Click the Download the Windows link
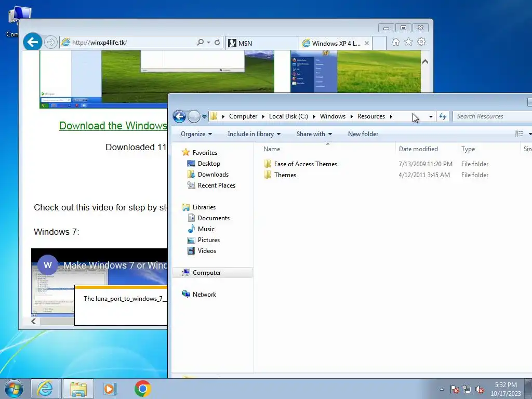The image size is (532, 399). pos(113,126)
